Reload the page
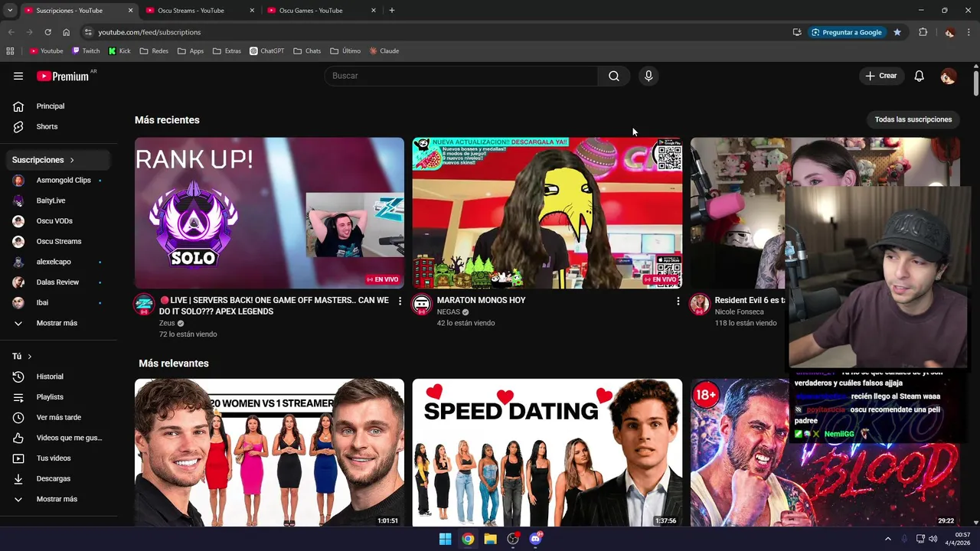 tap(47, 32)
